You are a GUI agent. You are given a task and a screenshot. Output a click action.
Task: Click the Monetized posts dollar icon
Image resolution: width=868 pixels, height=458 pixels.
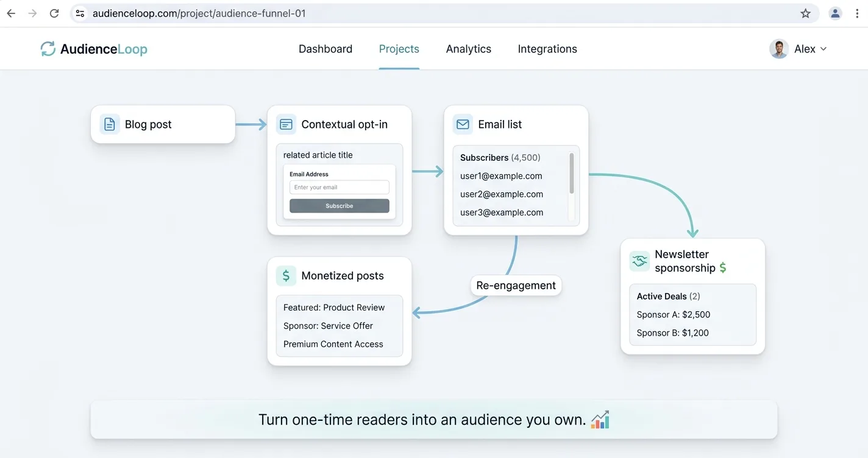click(x=286, y=276)
